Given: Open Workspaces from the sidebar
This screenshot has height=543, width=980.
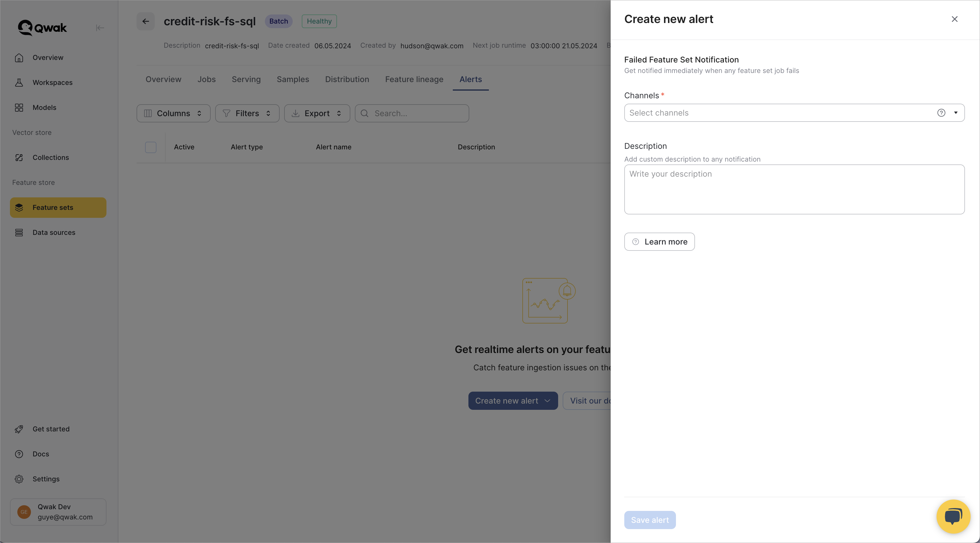Looking at the screenshot, I should 52,83.
